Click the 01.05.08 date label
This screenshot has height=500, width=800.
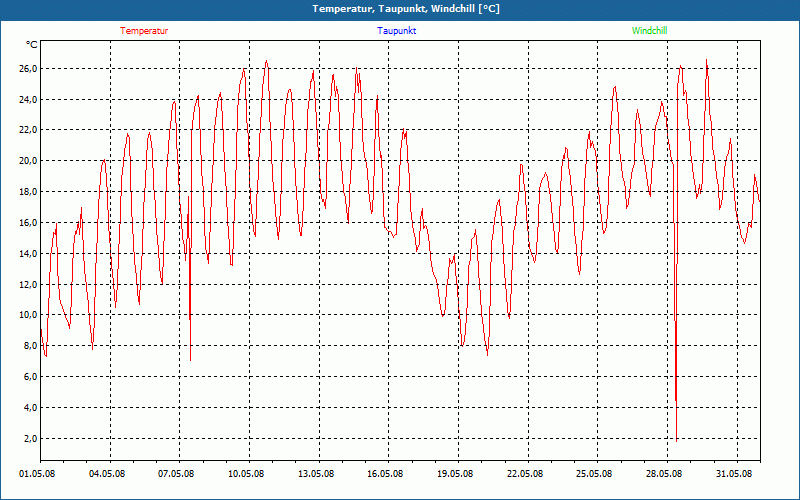[37, 473]
